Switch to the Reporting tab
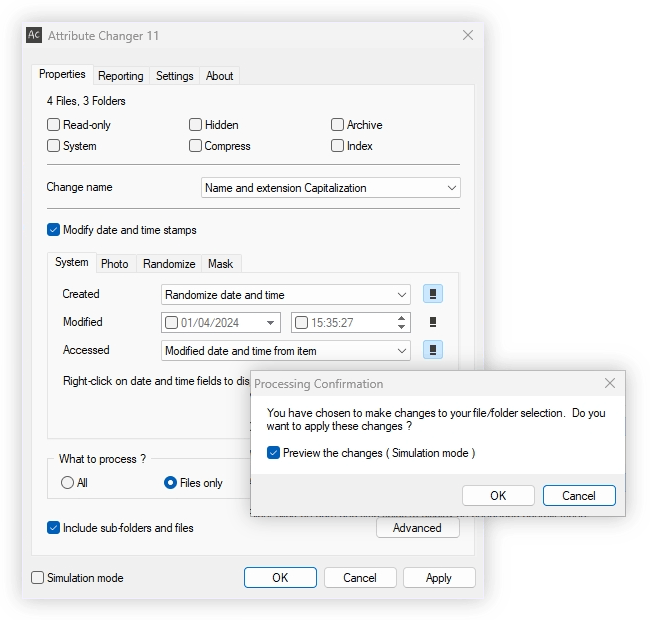Image resolution: width=650 pixels, height=620 pixels. click(x=121, y=76)
